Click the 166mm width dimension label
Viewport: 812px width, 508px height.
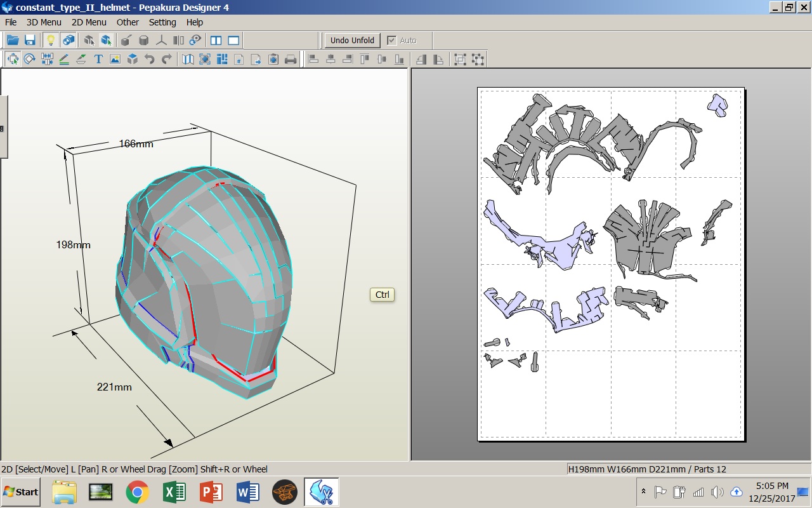coord(136,144)
